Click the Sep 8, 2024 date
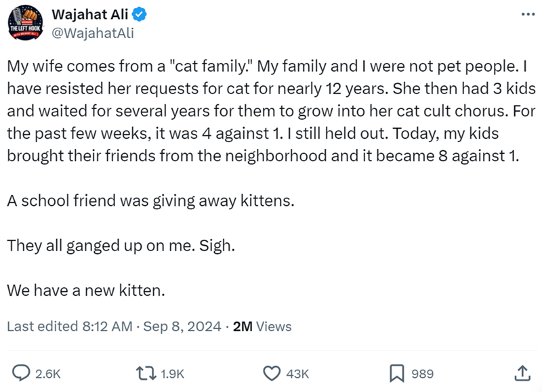The width and height of the screenshot is (542, 392). pos(182,326)
